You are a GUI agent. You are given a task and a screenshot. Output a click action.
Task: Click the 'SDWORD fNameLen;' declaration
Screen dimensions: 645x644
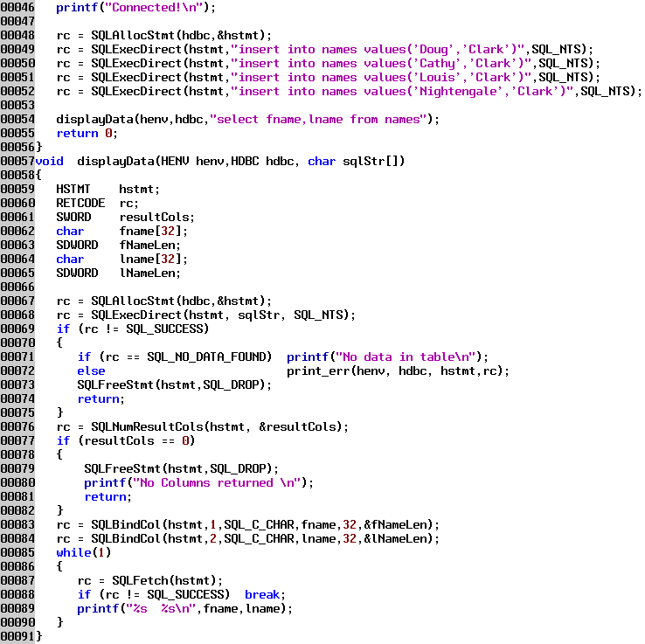tap(118, 245)
